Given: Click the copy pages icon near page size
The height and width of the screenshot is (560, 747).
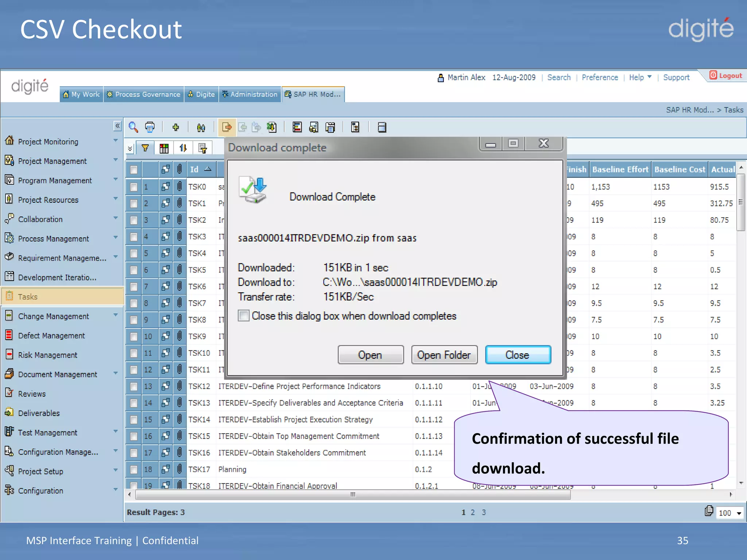Looking at the screenshot, I should point(708,511).
